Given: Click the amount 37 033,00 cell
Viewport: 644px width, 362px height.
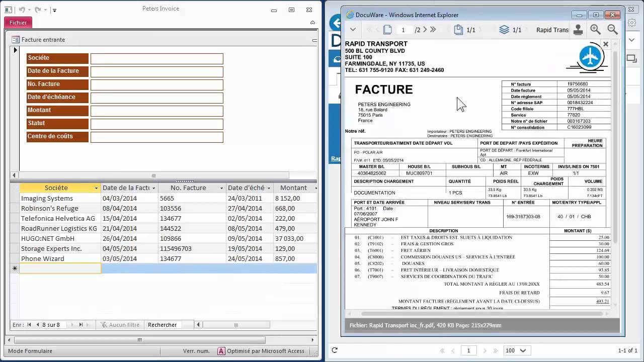Looking at the screenshot, I should (295, 238).
